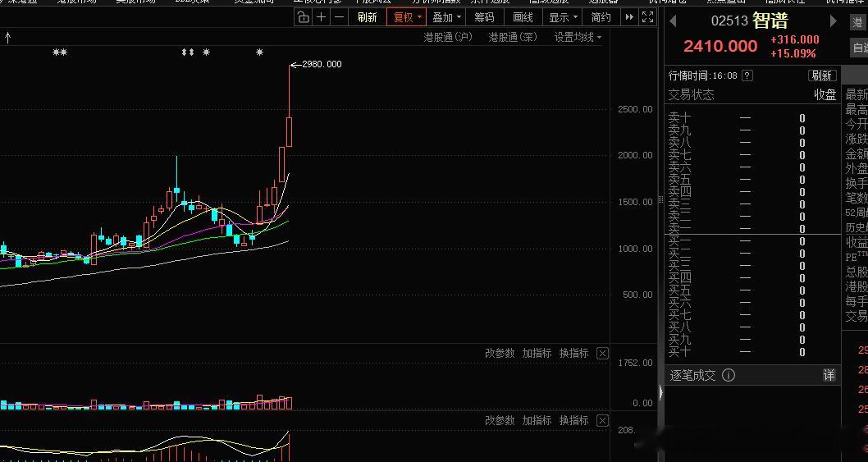This screenshot has height=462, width=868.
Task: Close the volume indicator panel
Action: click(603, 353)
